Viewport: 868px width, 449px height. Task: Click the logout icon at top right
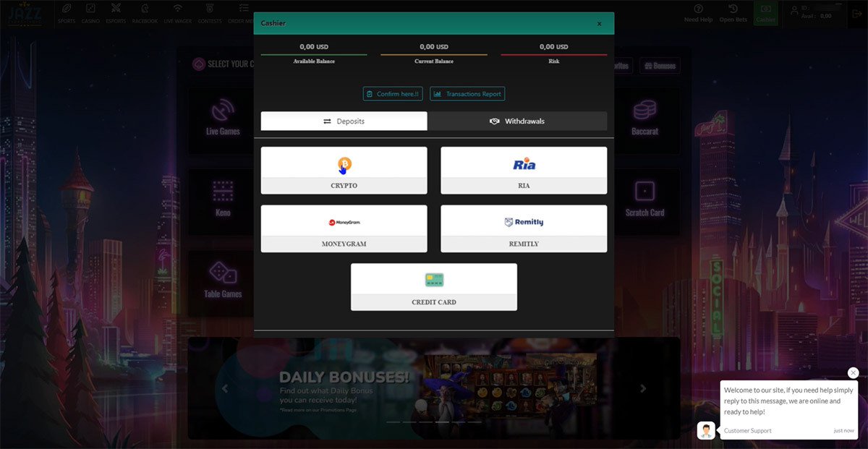click(856, 12)
